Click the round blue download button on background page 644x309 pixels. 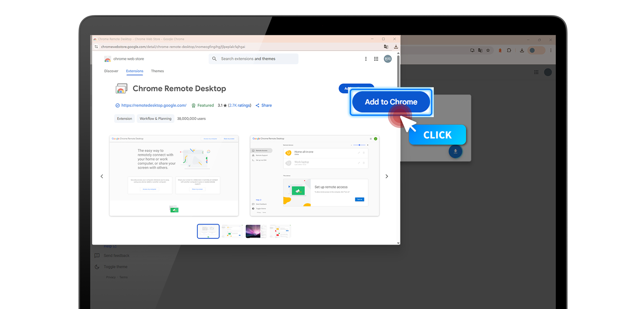[455, 151]
